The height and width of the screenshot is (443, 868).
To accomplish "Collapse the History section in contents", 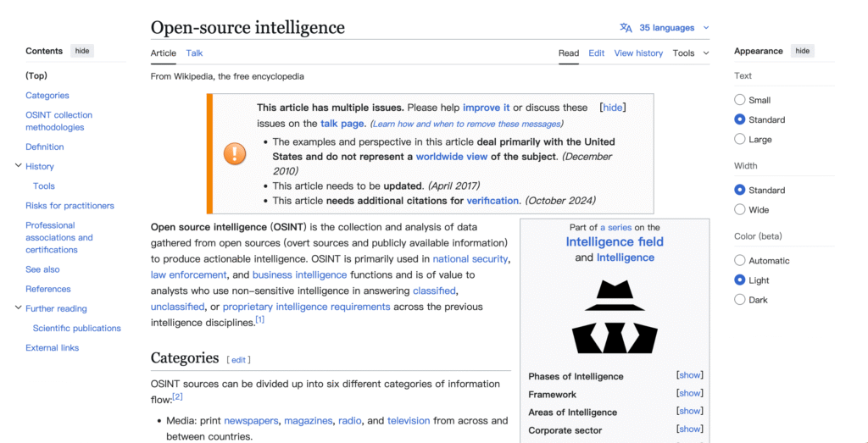I will (x=19, y=166).
